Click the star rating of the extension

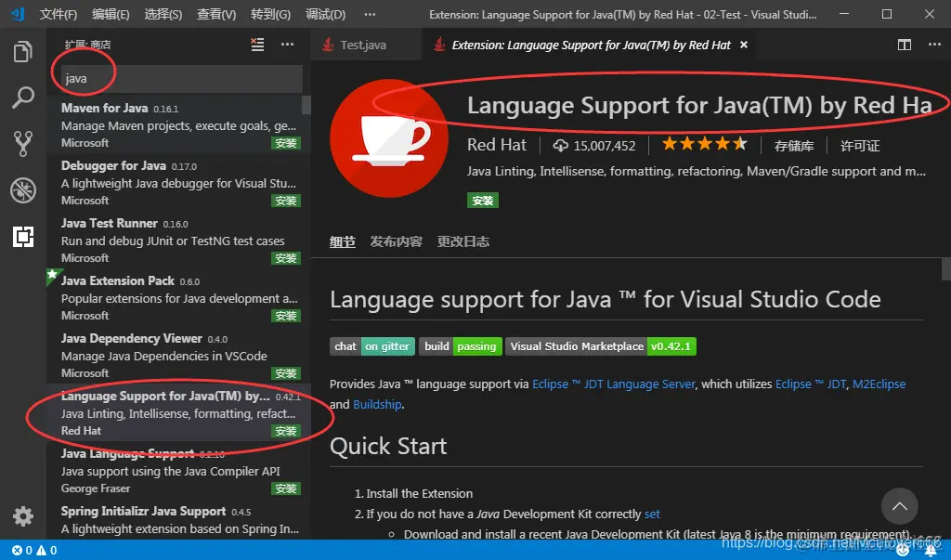coord(704,144)
